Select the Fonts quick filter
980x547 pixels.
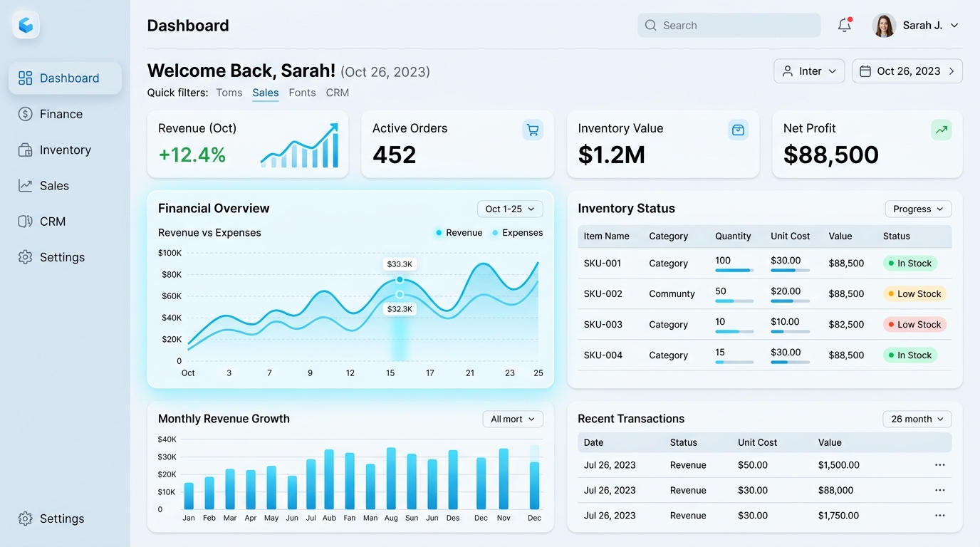pyautogui.click(x=302, y=93)
